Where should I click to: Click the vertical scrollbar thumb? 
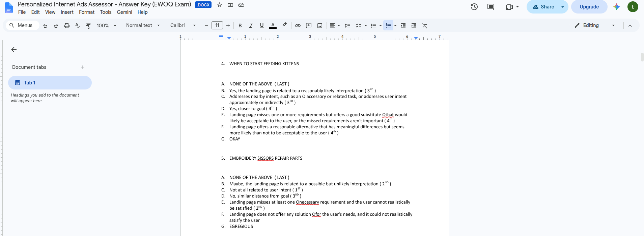642,57
